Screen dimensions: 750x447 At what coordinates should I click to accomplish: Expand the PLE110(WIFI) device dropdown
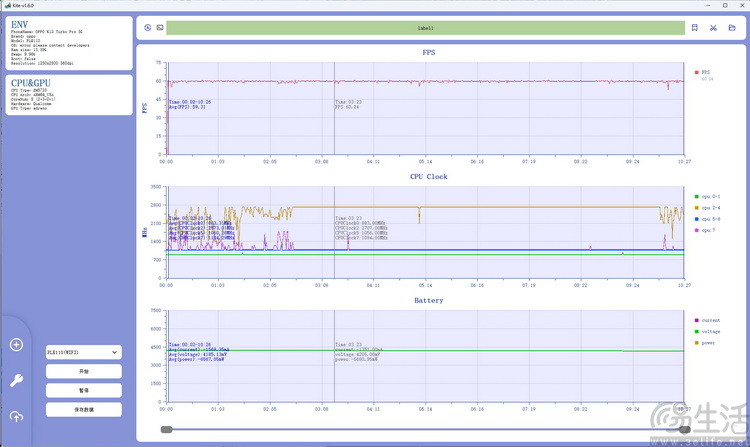point(84,352)
